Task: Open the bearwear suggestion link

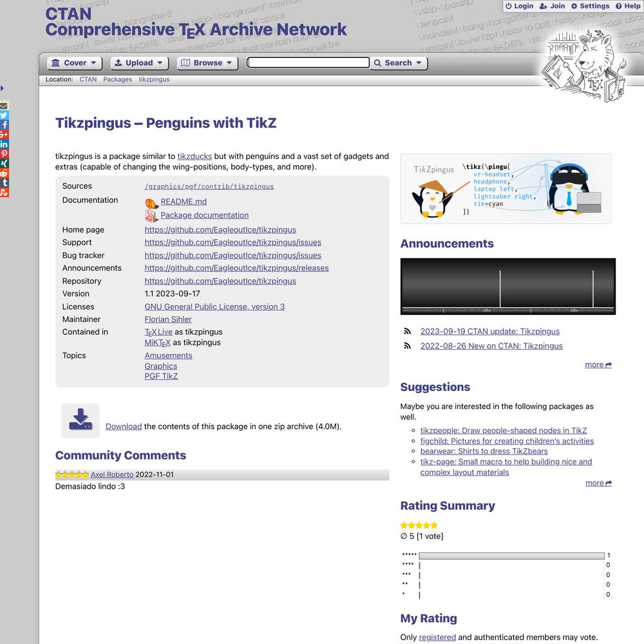Action: 484,451
